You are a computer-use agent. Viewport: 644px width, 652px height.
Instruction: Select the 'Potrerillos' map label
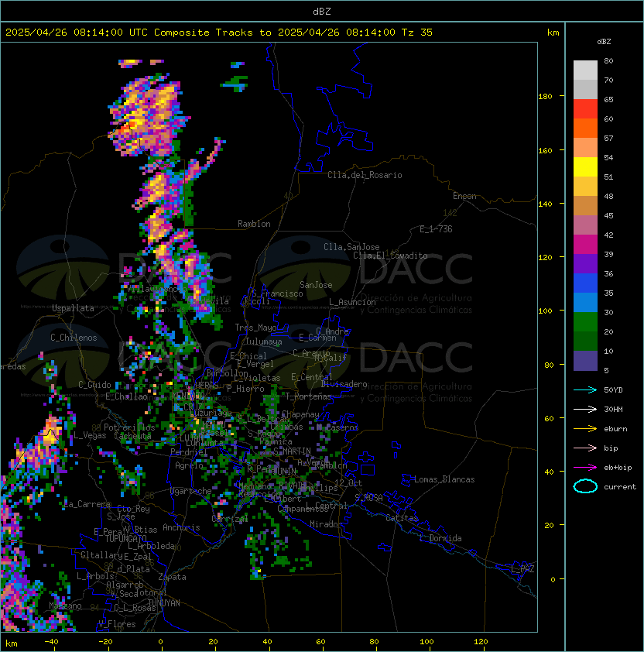[129, 427]
